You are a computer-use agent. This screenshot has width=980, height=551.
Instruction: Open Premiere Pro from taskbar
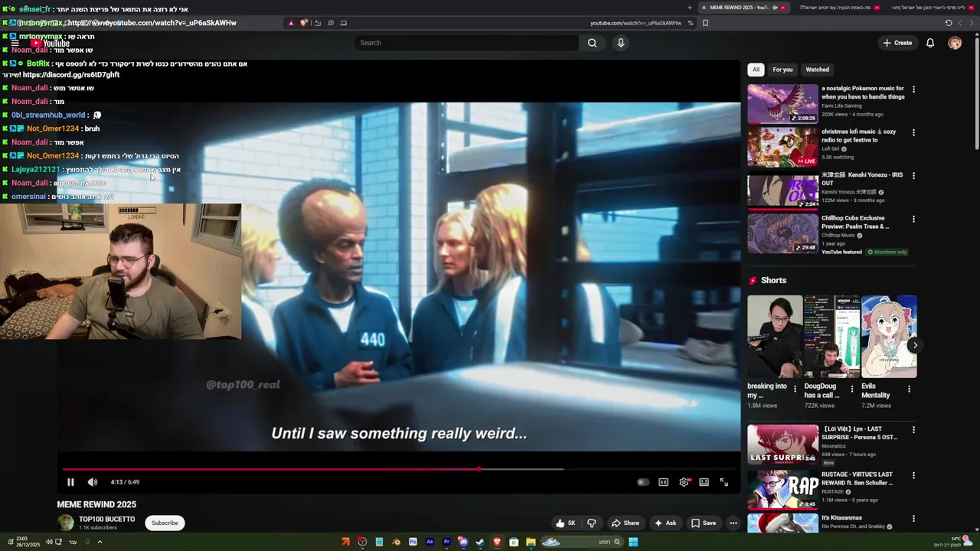tap(446, 543)
